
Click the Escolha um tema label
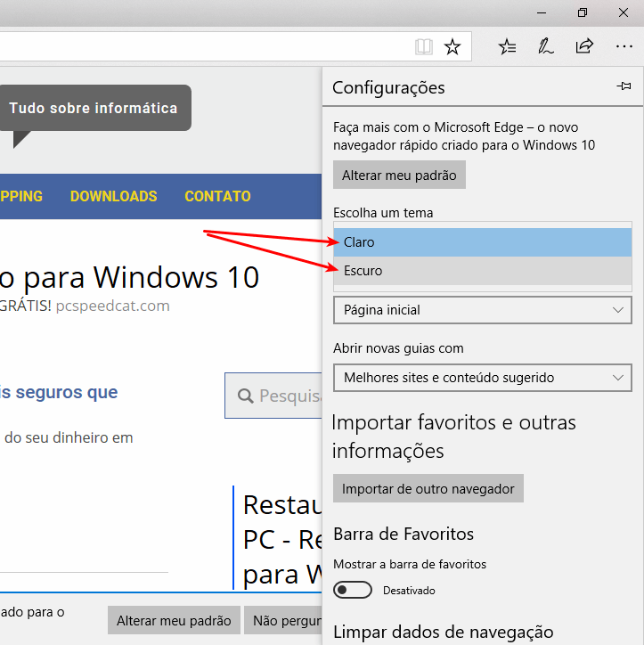point(383,213)
